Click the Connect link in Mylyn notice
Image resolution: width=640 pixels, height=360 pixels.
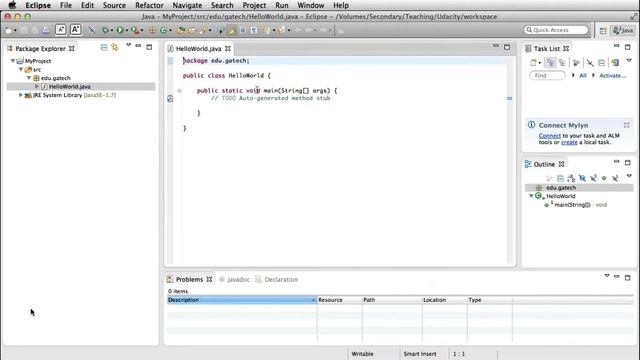pos(549,136)
